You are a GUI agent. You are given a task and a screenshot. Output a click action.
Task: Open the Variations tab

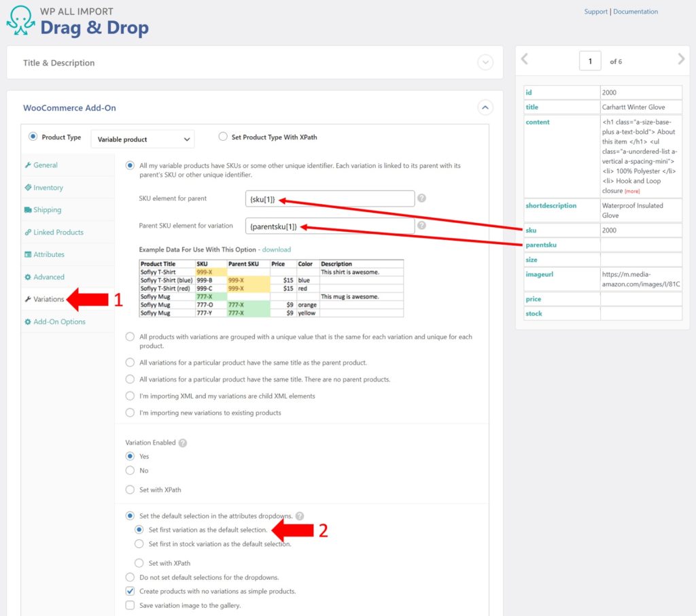pyautogui.click(x=49, y=299)
